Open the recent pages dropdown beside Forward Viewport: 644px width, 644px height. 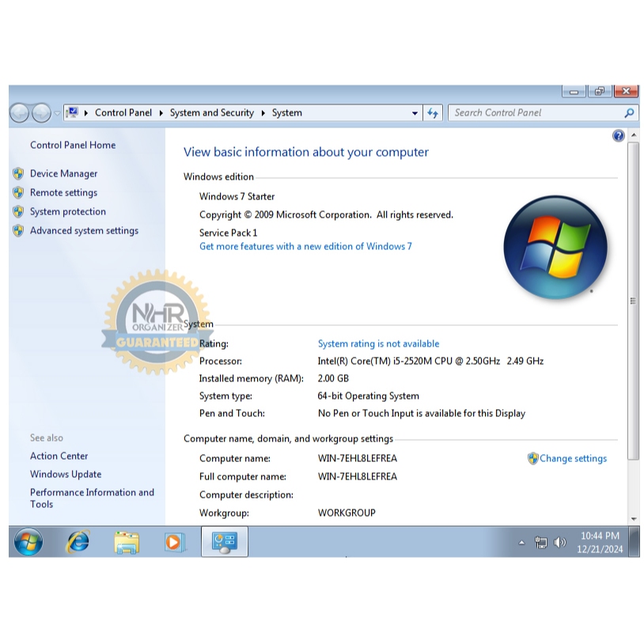[x=57, y=113]
